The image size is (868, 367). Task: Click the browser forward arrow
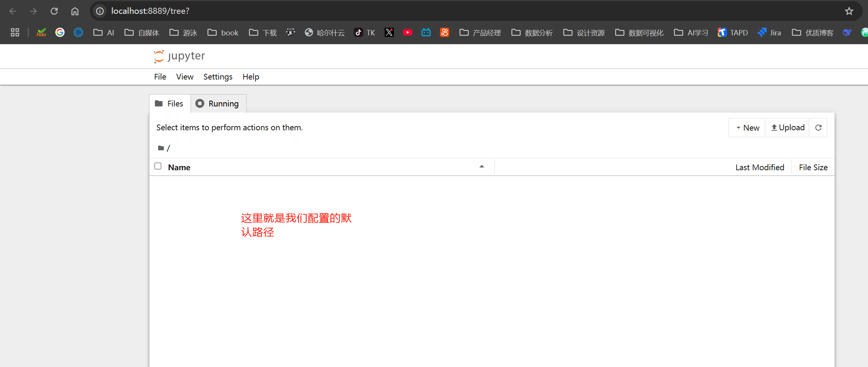pyautogui.click(x=33, y=11)
